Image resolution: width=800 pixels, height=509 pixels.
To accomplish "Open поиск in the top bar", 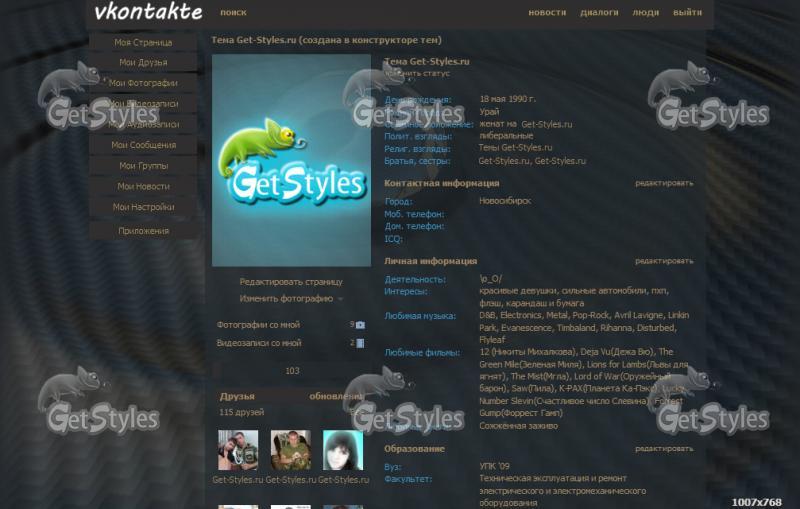I will [233, 12].
